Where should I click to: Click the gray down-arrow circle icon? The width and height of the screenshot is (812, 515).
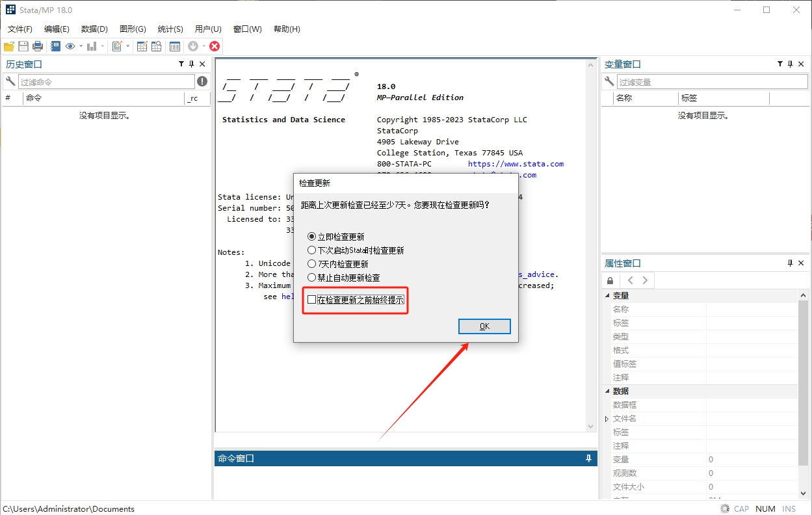[x=193, y=46]
